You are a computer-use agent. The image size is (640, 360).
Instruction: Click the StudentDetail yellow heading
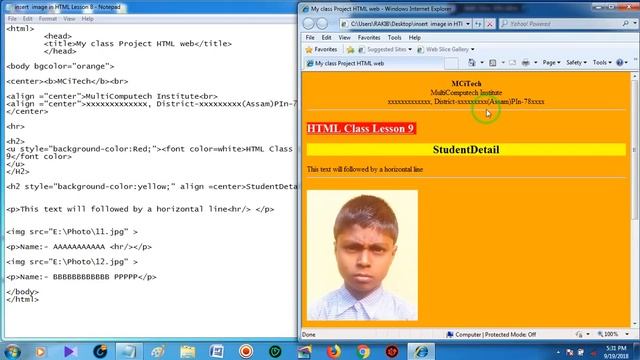coord(466,150)
